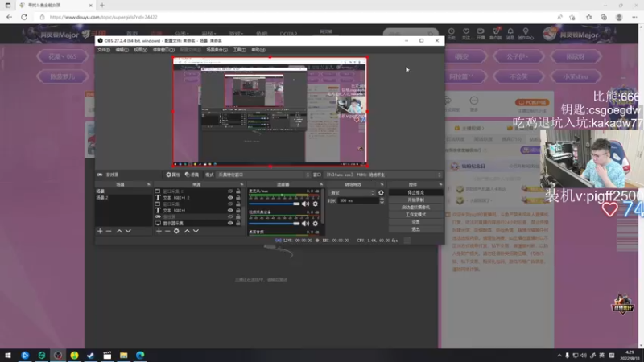The height and width of the screenshot is (362, 644).
Task: Move selected source down in sources list
Action: [x=196, y=231]
